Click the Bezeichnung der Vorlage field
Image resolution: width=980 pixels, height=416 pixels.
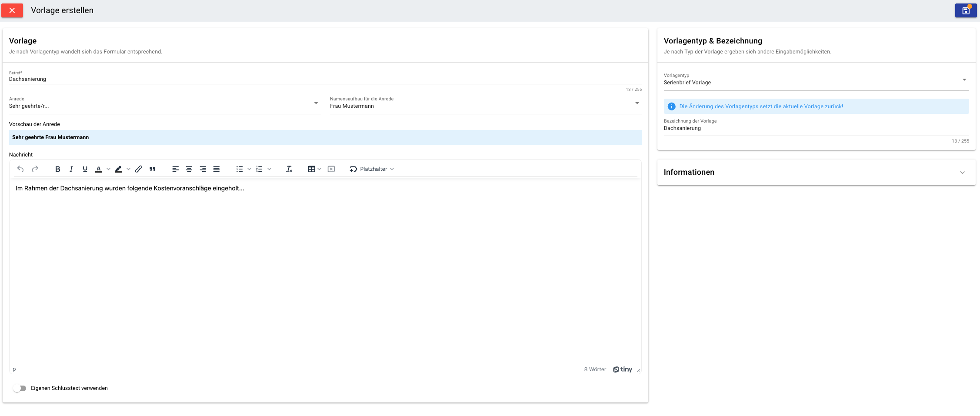coord(816,128)
